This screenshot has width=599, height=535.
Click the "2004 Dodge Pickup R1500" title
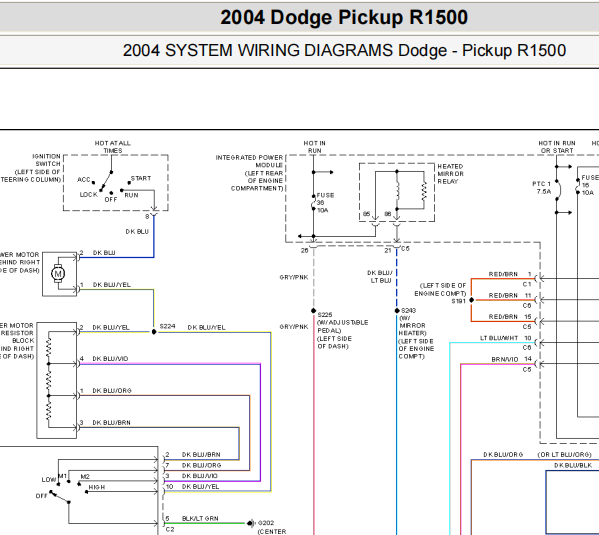pyautogui.click(x=344, y=18)
